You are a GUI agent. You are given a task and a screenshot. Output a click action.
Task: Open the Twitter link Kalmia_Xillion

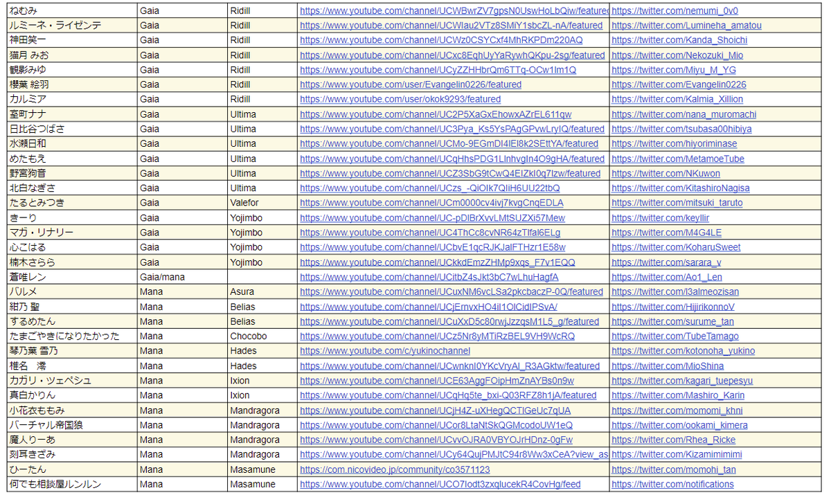tap(678, 100)
